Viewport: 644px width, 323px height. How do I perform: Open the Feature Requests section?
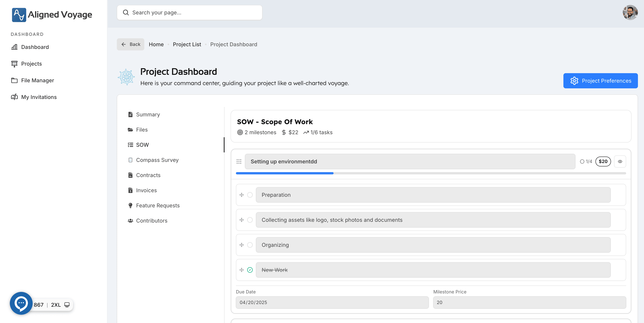pyautogui.click(x=158, y=205)
